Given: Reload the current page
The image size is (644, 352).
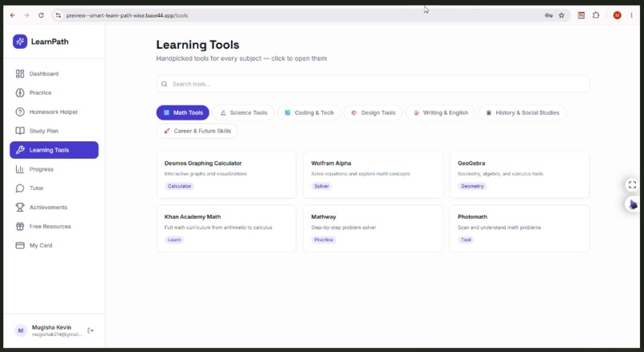Looking at the screenshot, I should (41, 16).
